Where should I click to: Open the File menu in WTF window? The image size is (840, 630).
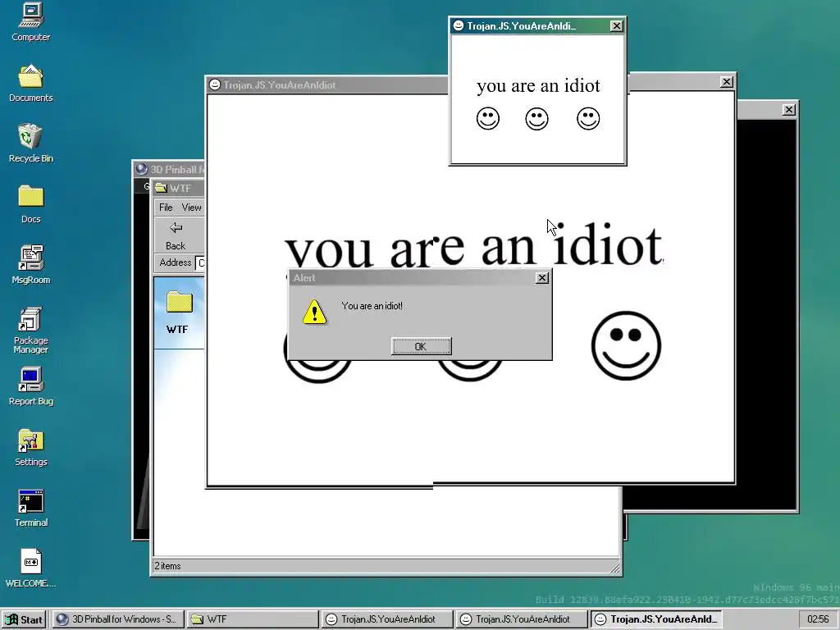coord(166,208)
